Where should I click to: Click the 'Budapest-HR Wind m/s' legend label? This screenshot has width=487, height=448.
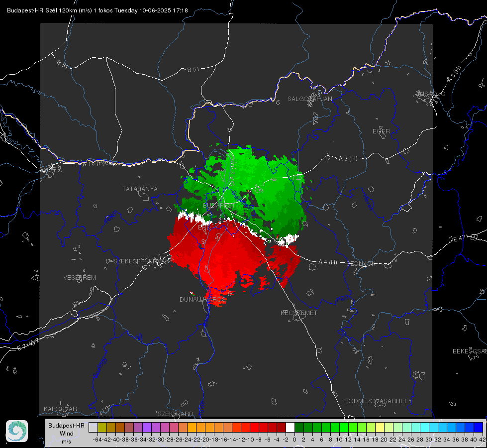pos(67,434)
